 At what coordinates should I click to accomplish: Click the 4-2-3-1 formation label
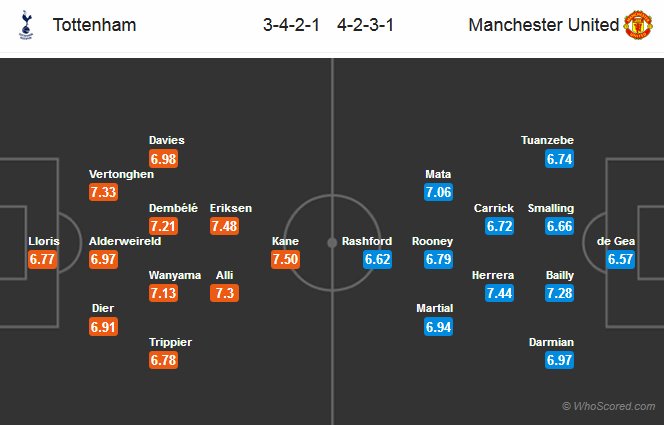click(365, 25)
